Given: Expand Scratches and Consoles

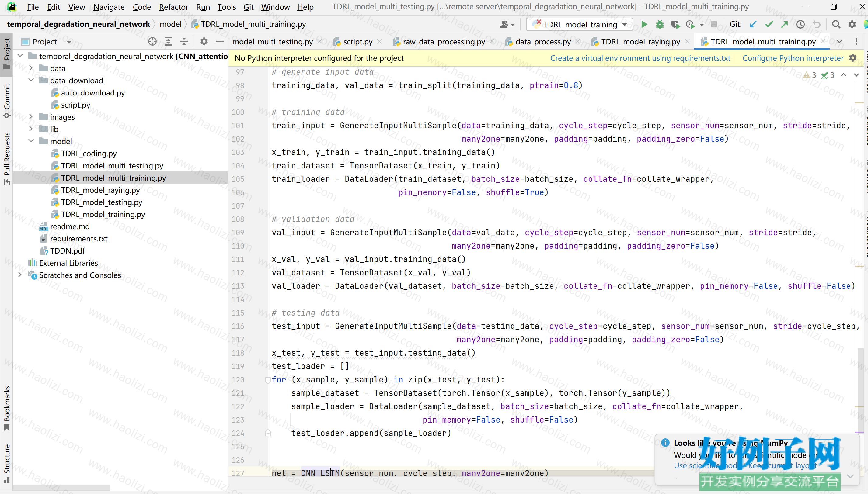Looking at the screenshot, I should [x=20, y=275].
